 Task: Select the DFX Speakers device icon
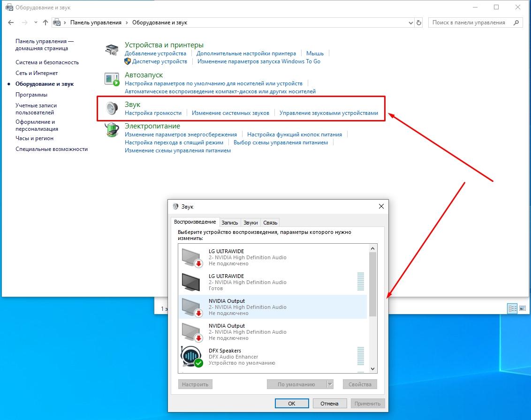point(191,357)
